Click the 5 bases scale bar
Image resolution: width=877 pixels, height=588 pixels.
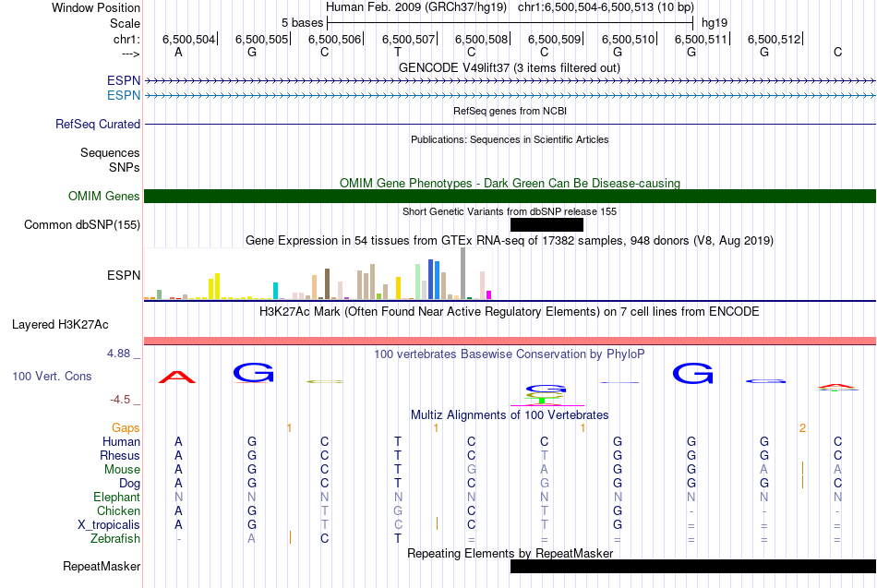click(x=511, y=23)
